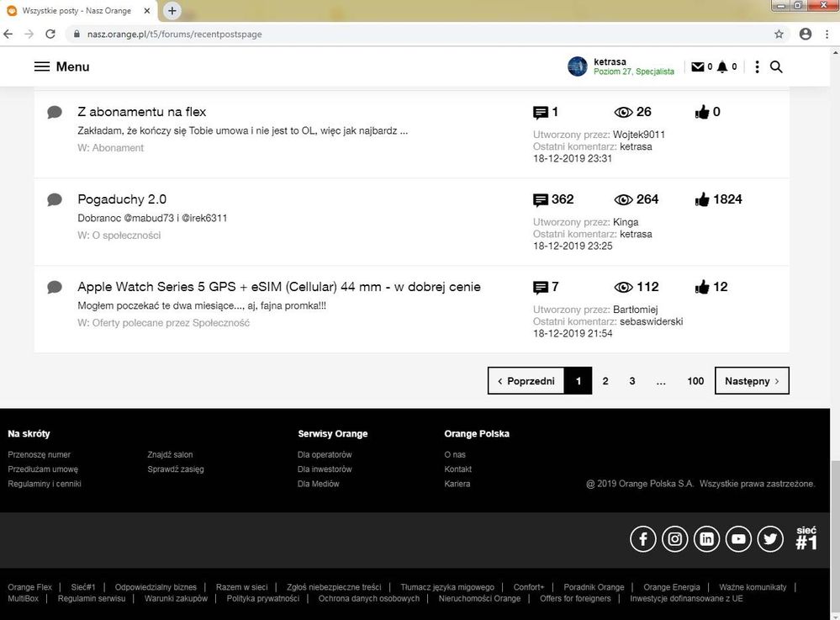
Task: Click the search magnifier icon
Action: coord(776,66)
